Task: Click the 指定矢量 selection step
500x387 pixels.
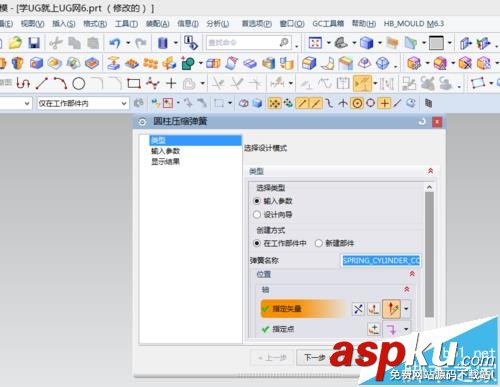Action: click(x=304, y=309)
